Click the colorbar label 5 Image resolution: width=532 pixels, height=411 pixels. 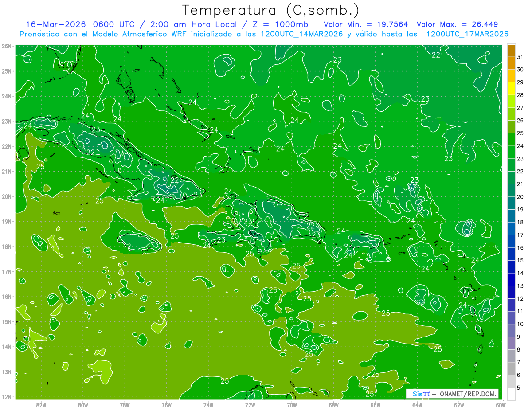(519, 388)
